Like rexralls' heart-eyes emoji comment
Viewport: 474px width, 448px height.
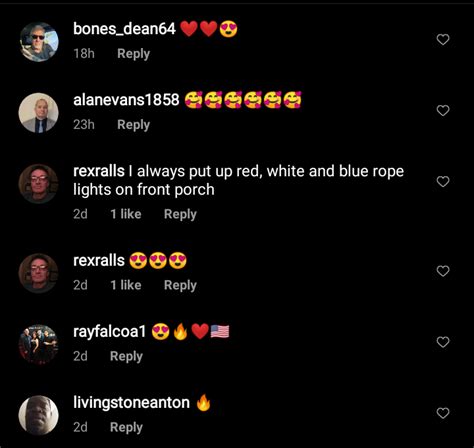pos(443,271)
